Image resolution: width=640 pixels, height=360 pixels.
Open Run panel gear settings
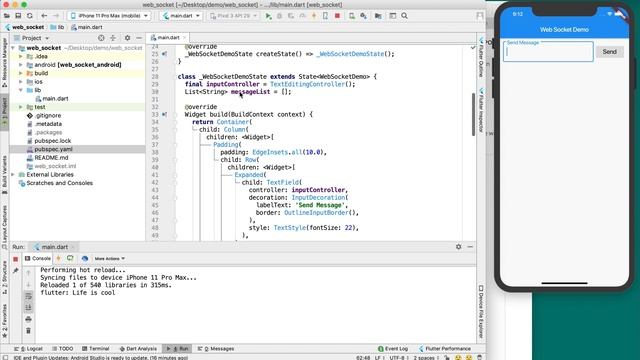click(x=458, y=247)
